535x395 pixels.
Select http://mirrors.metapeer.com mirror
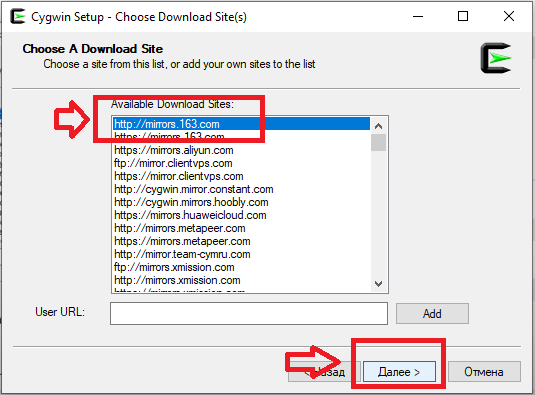click(241, 228)
